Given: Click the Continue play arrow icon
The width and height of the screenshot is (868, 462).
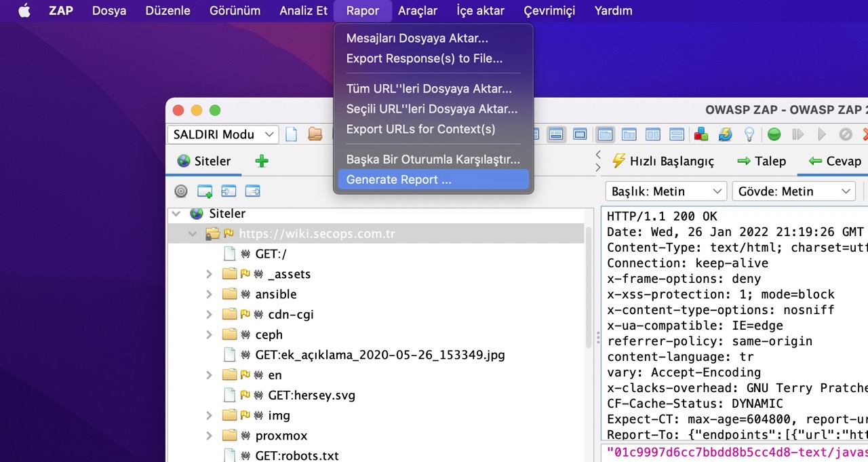Looking at the screenshot, I should tap(822, 134).
